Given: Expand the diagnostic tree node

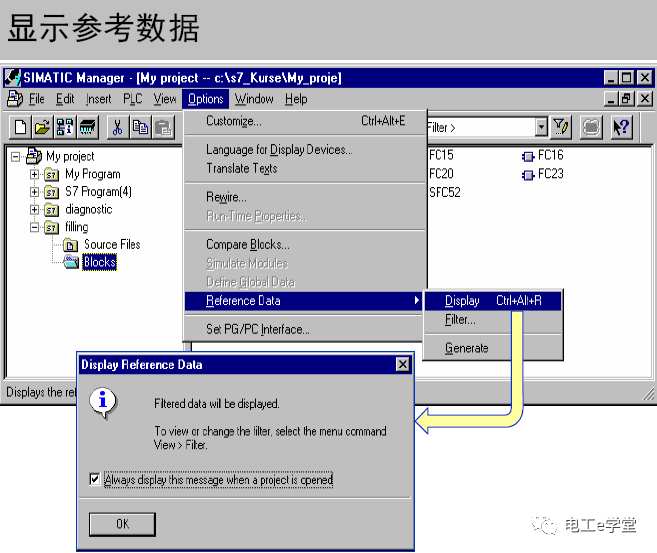Looking at the screenshot, I should [x=34, y=209].
